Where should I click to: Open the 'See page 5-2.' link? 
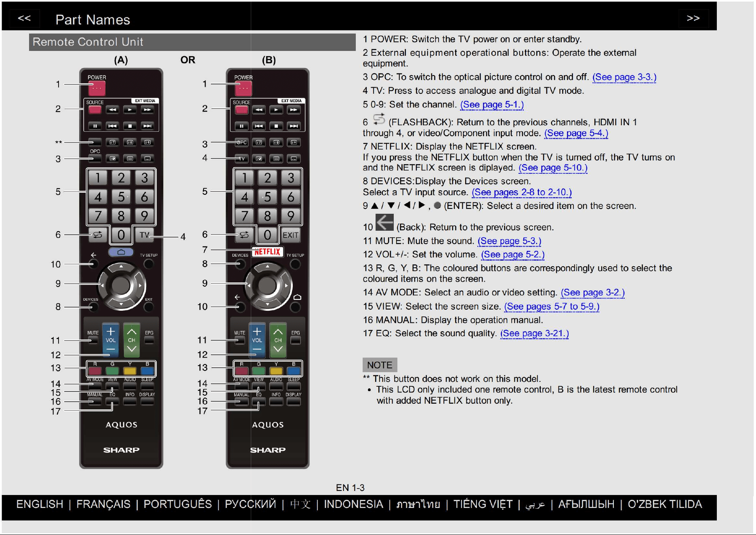(x=512, y=255)
